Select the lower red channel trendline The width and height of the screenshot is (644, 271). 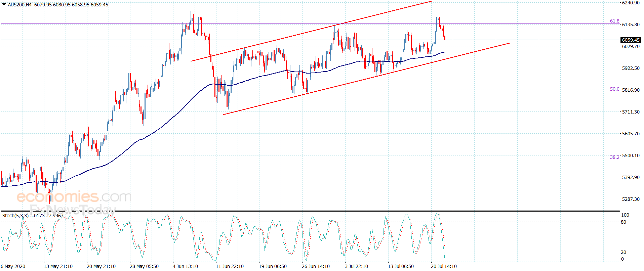click(x=366, y=79)
